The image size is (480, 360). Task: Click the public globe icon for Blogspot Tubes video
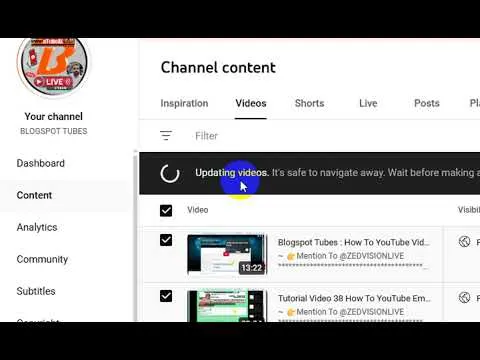point(464,241)
